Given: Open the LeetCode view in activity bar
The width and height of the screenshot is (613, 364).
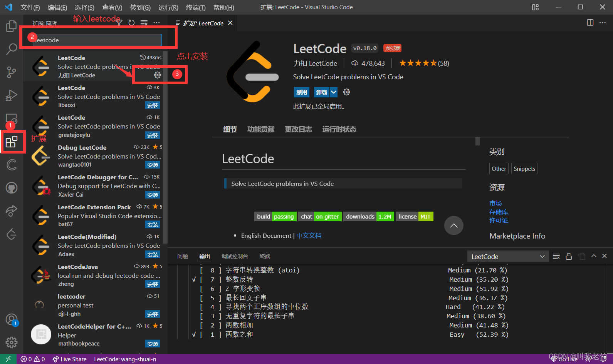Looking at the screenshot, I should (12, 234).
